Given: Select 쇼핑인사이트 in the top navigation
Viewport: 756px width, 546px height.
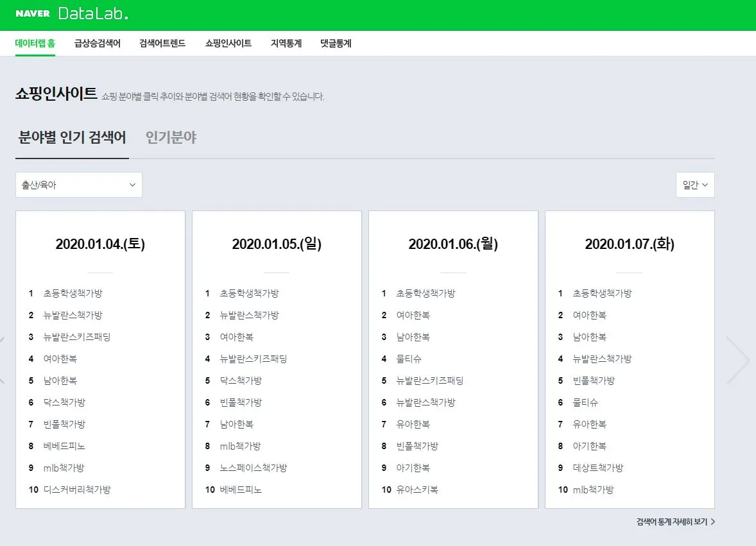Looking at the screenshot, I should tap(228, 43).
